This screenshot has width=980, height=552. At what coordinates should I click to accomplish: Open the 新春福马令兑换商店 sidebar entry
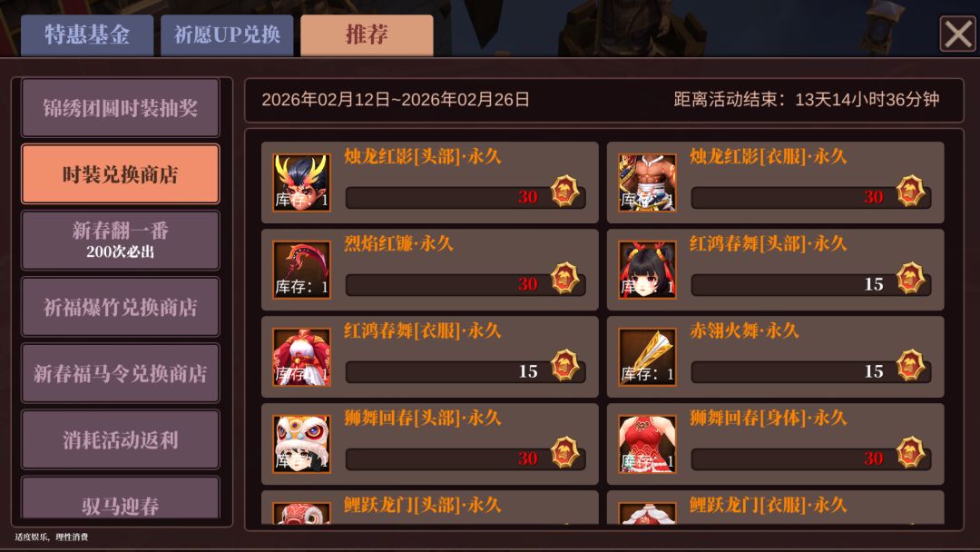[x=121, y=373]
